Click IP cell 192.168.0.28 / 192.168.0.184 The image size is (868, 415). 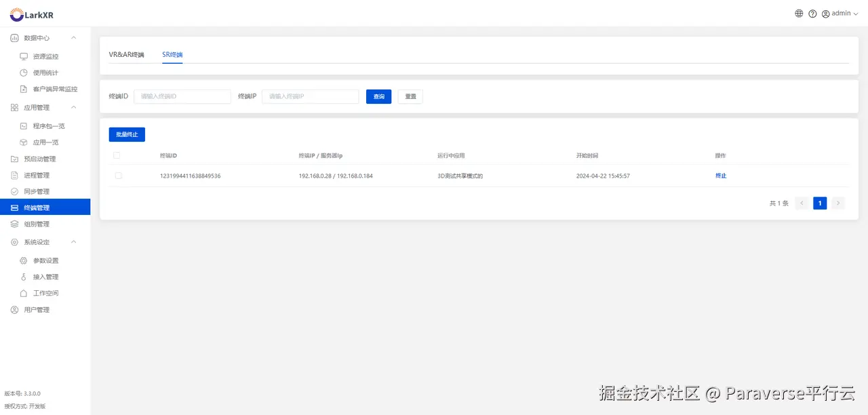tap(336, 176)
